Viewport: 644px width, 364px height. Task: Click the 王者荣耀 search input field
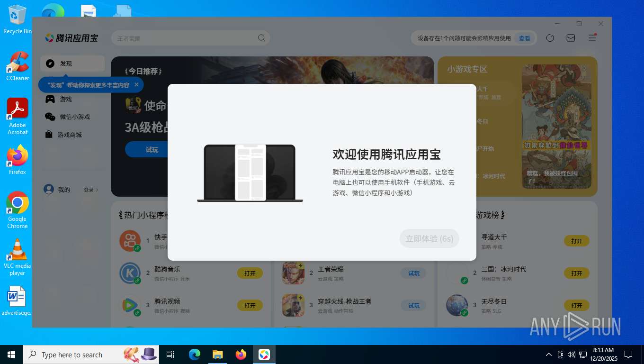(190, 38)
